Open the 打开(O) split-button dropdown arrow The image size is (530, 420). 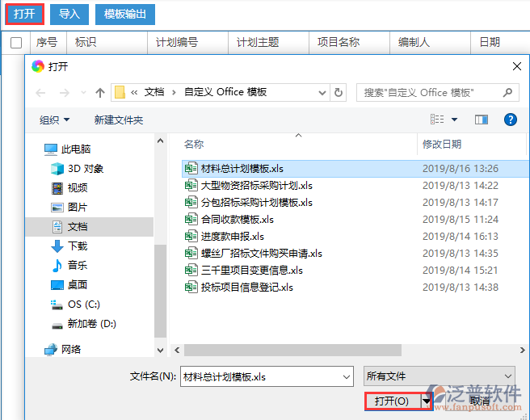tap(427, 401)
